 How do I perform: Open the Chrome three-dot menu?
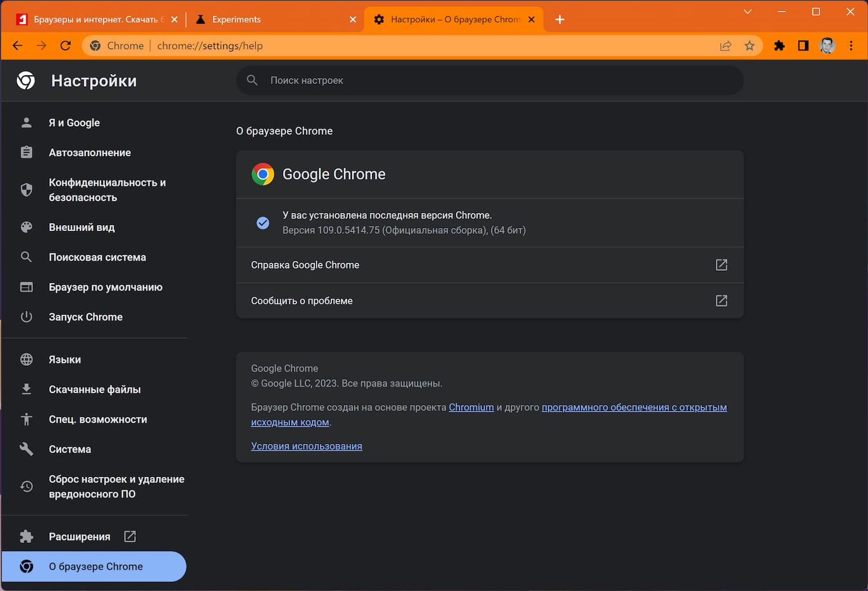pos(851,45)
